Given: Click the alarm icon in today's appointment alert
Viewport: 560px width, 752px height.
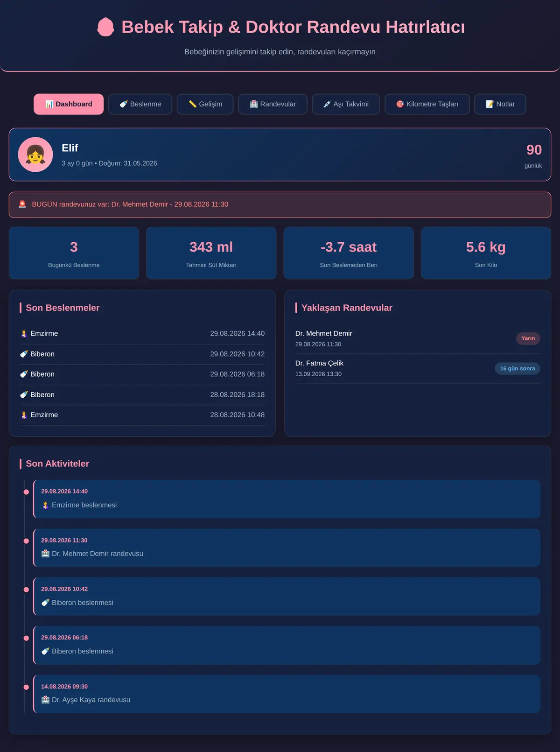Looking at the screenshot, I should pyautogui.click(x=22, y=204).
